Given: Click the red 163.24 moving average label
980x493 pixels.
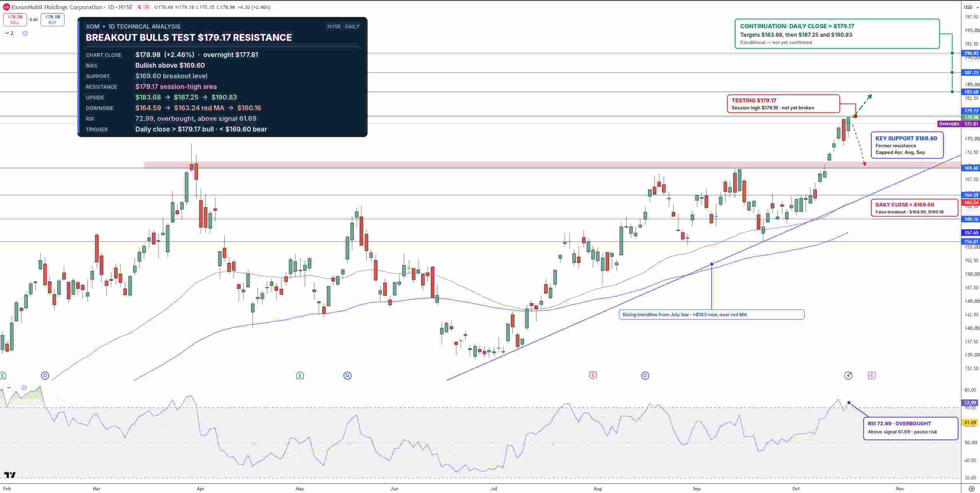Looking at the screenshot, I should [971, 203].
